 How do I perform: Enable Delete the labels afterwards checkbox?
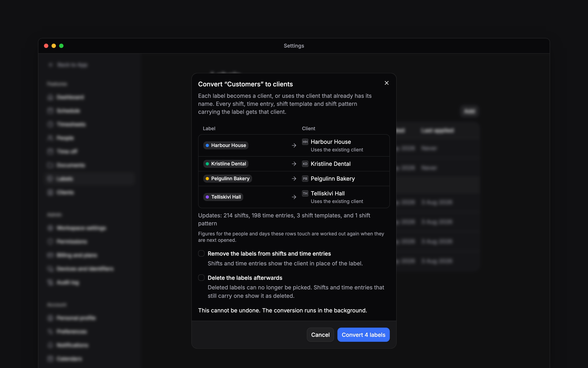(201, 277)
